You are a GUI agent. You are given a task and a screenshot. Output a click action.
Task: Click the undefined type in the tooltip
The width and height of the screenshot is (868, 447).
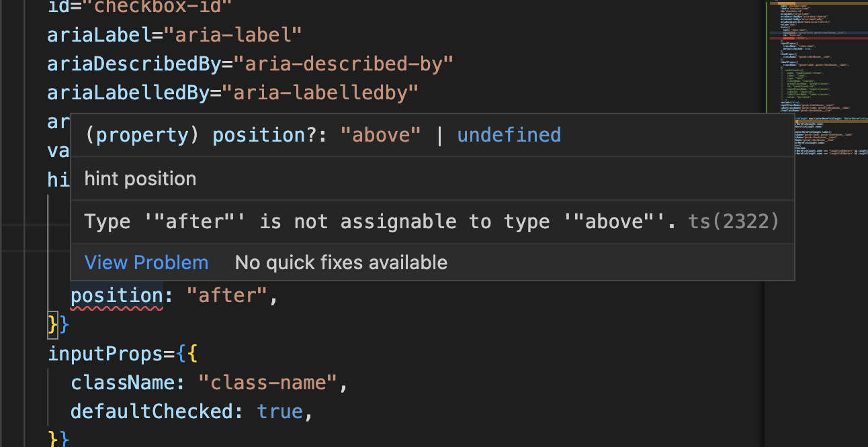(x=509, y=135)
